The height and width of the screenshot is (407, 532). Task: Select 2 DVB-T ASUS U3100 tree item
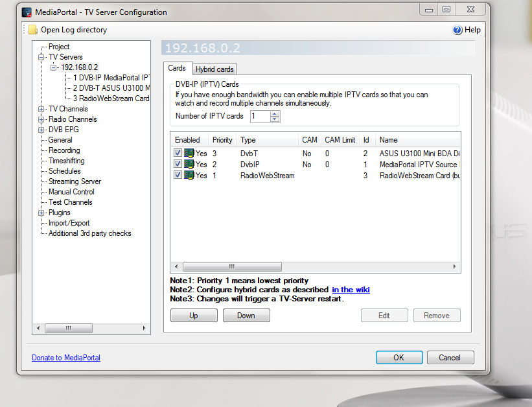click(x=111, y=88)
